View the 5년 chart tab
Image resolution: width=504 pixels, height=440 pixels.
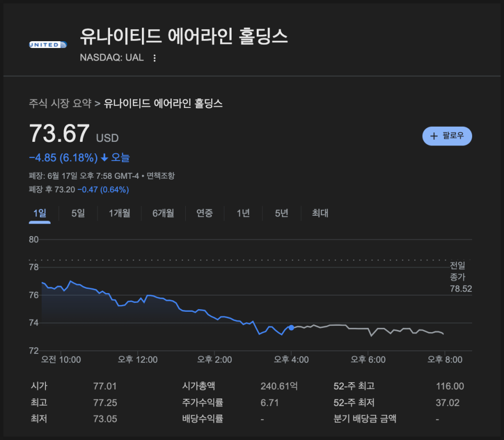[282, 213]
